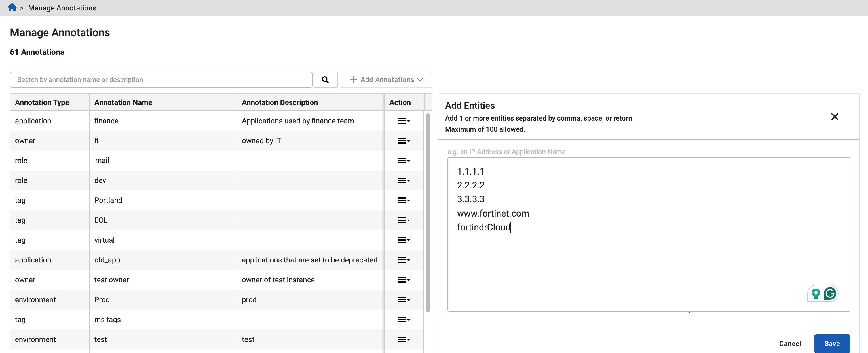Click the search magnifier button
Image resolution: width=868 pixels, height=353 pixels.
click(325, 79)
